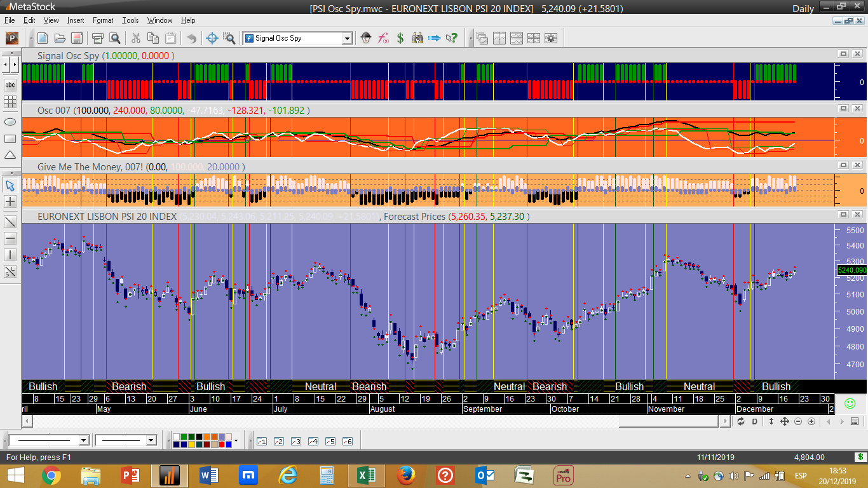Click the refresh arrows icon below chart
The width and height of the screenshot is (868, 488).
[741, 421]
